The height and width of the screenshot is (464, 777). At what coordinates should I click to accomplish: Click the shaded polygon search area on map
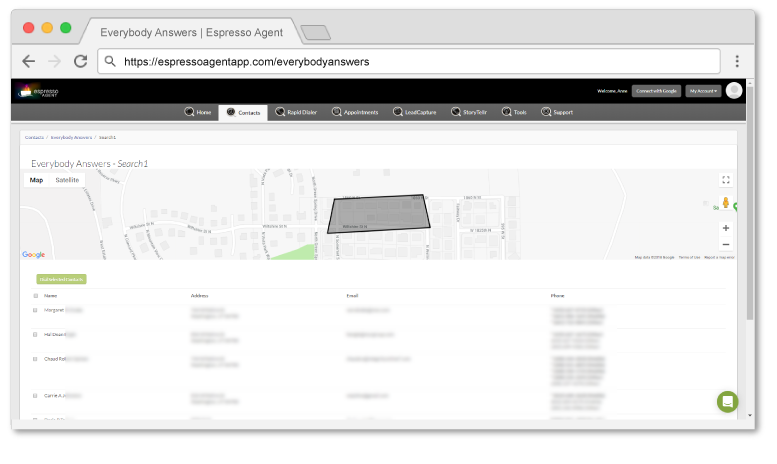[x=379, y=214]
